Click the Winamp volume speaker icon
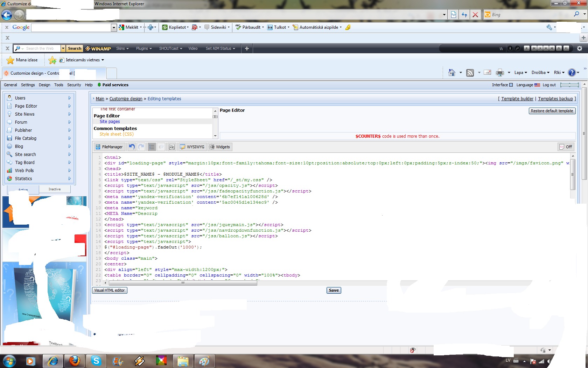Screen dimensions: 588x368 (566, 48)
